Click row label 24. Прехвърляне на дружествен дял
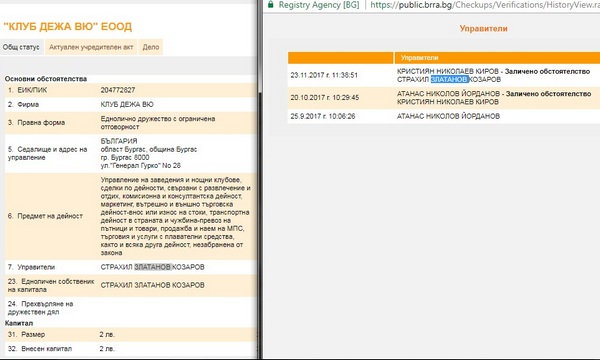Image resolution: width=600 pixels, height=360 pixels. [40, 308]
